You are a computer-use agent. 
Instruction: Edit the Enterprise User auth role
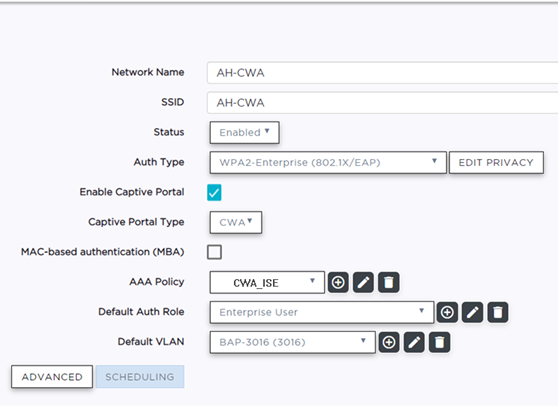coord(473,312)
